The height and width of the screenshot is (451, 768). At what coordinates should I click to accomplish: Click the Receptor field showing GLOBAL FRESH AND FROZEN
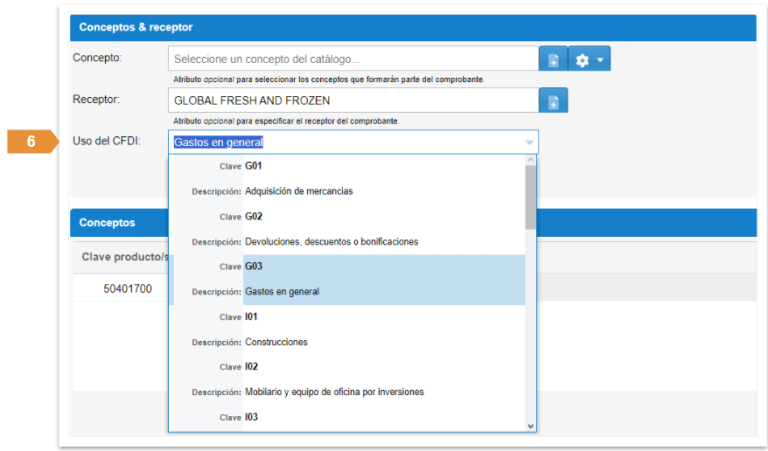353,101
